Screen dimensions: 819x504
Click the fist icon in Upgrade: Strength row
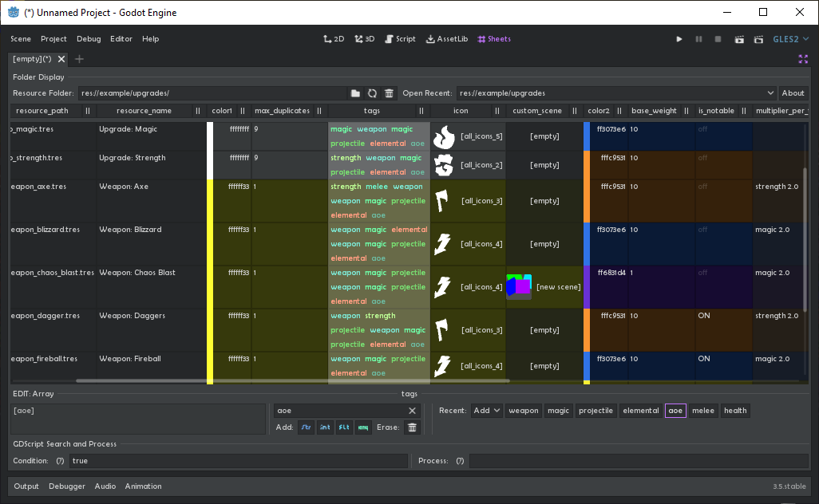click(444, 165)
